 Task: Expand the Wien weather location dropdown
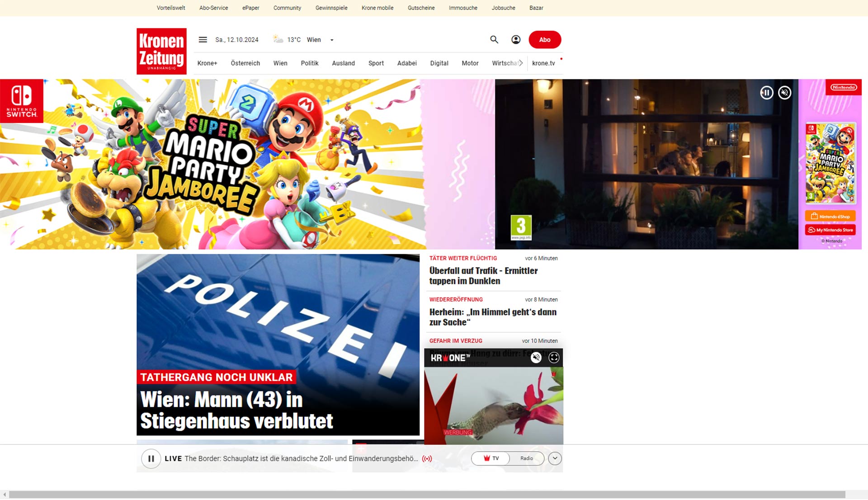pyautogui.click(x=332, y=40)
